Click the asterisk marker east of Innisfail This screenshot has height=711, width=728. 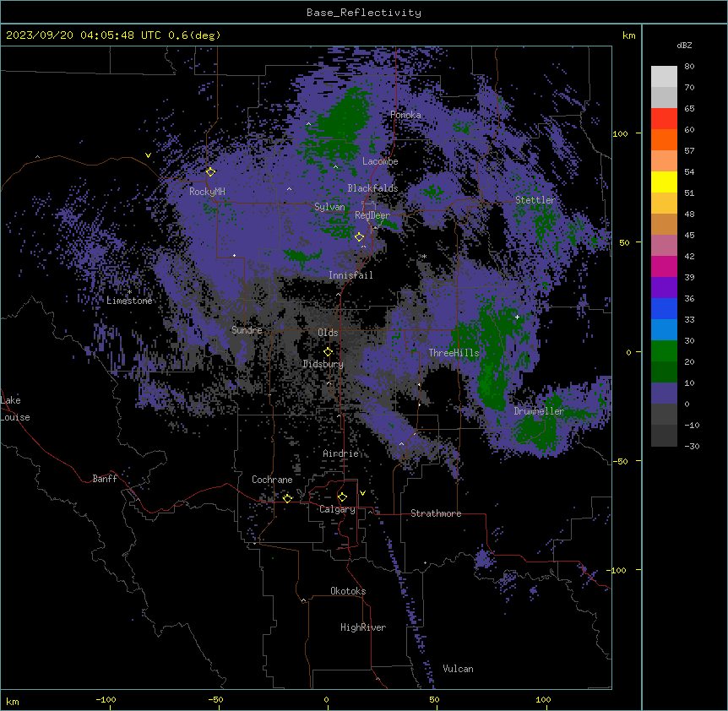point(424,256)
